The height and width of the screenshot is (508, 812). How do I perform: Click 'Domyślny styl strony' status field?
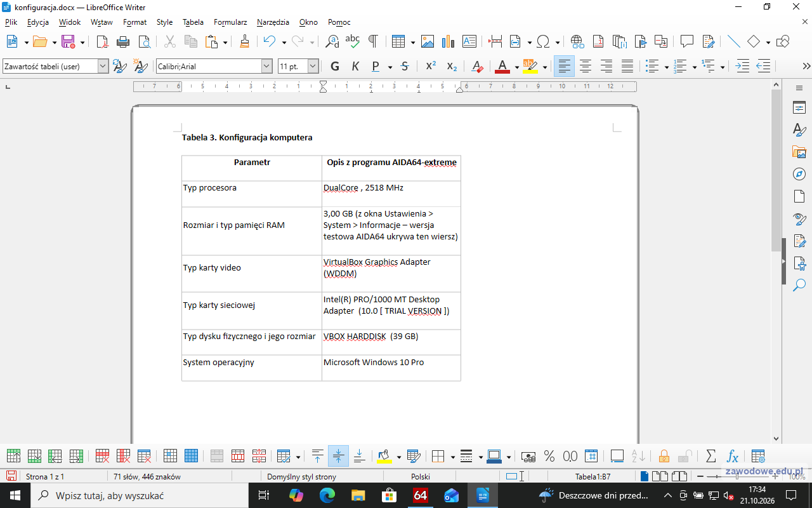pyautogui.click(x=302, y=476)
